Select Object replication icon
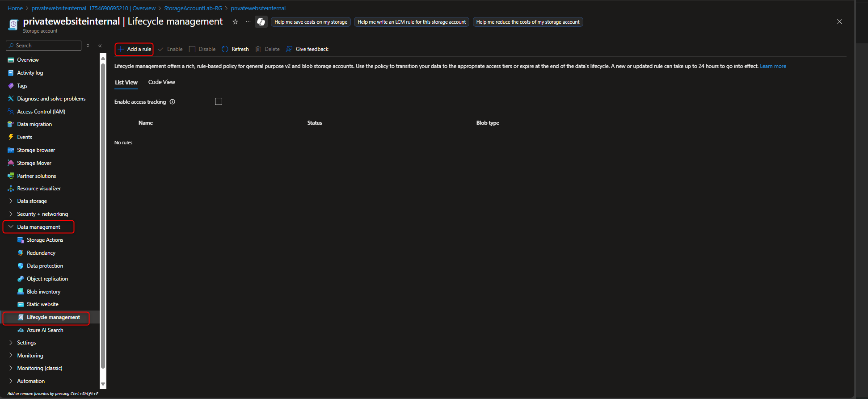The height and width of the screenshot is (399, 868). tap(21, 279)
